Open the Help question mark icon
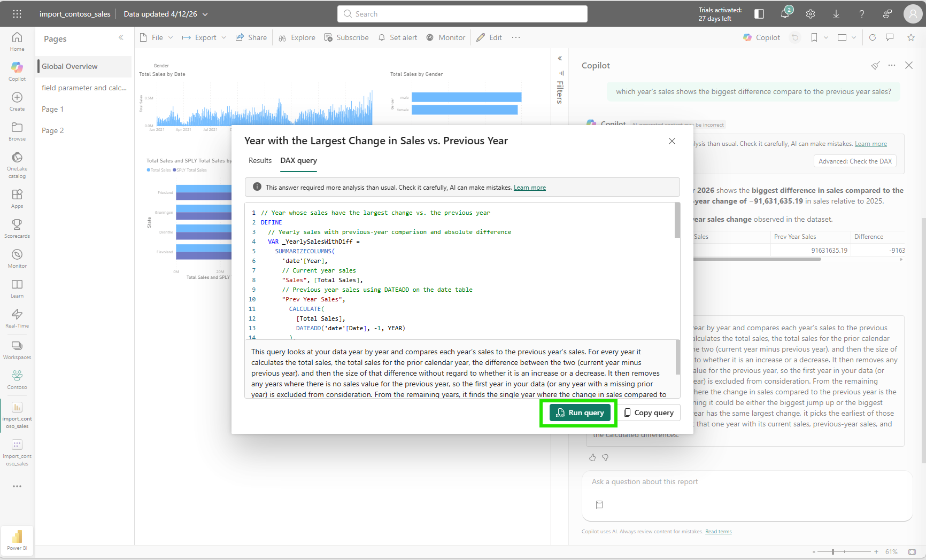926x560 pixels. (x=862, y=14)
